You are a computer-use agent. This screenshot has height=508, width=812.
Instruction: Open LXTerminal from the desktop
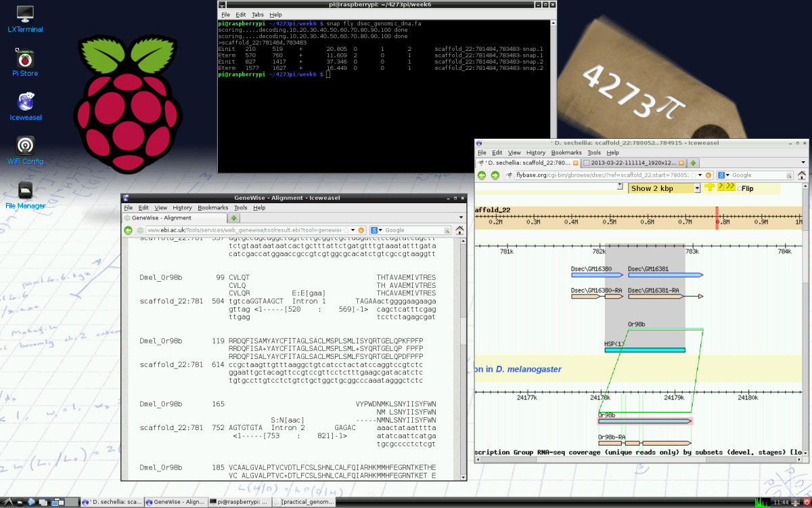pos(25,18)
